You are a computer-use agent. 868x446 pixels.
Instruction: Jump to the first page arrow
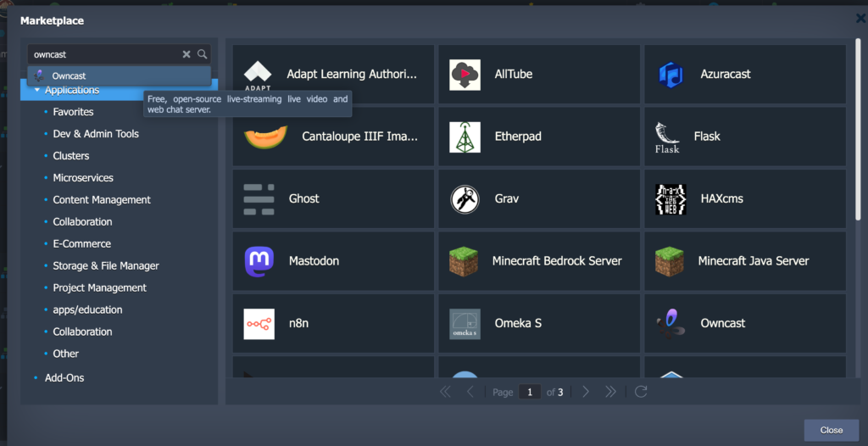point(445,392)
